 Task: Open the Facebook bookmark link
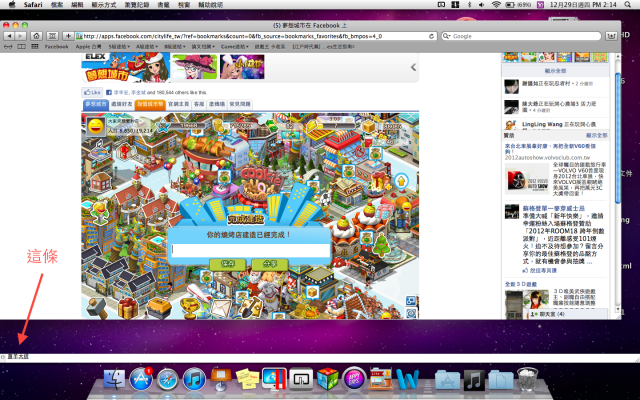click(x=56, y=47)
